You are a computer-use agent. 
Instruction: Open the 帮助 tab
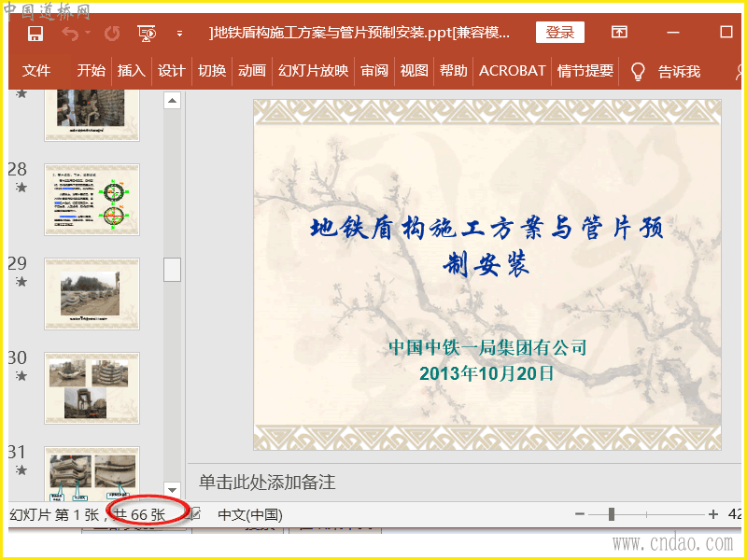[453, 71]
